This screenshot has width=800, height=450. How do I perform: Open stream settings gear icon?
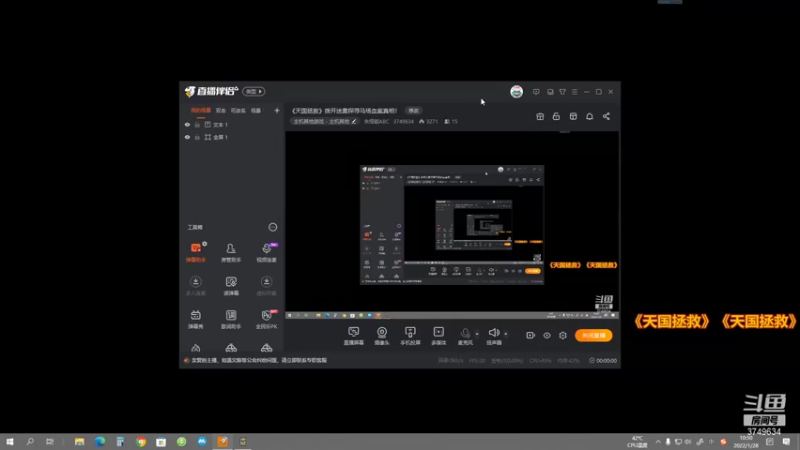point(563,335)
